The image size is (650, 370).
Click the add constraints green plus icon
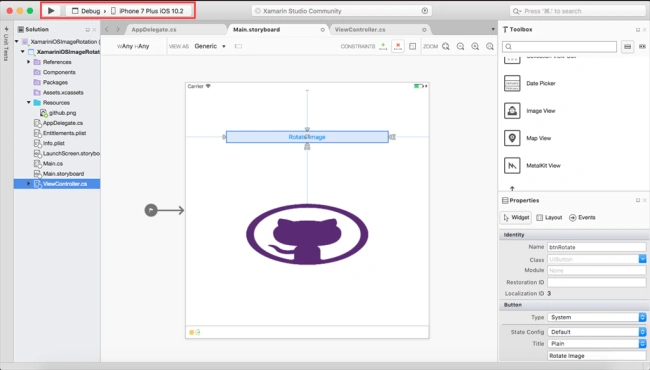pos(383,46)
